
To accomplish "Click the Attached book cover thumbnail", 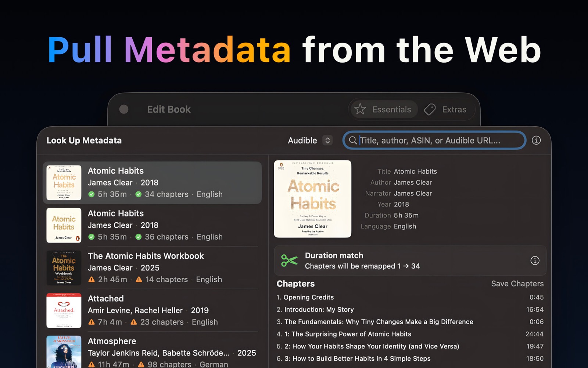I will [64, 311].
